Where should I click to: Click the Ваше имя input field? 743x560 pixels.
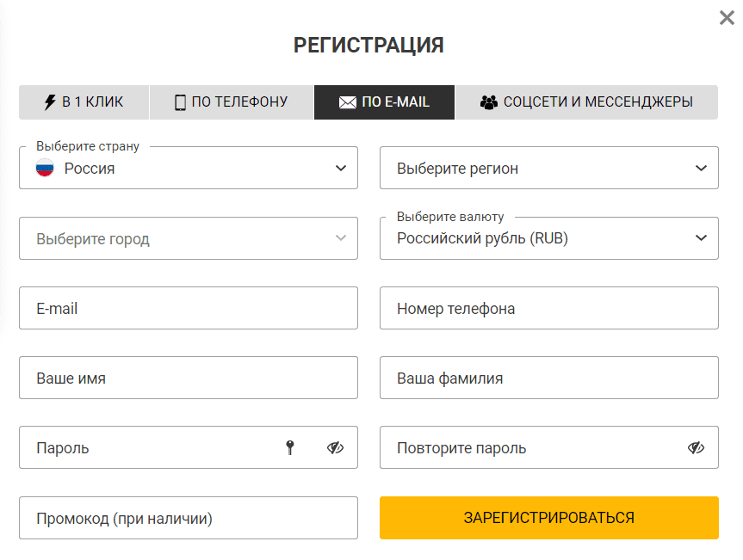click(188, 378)
